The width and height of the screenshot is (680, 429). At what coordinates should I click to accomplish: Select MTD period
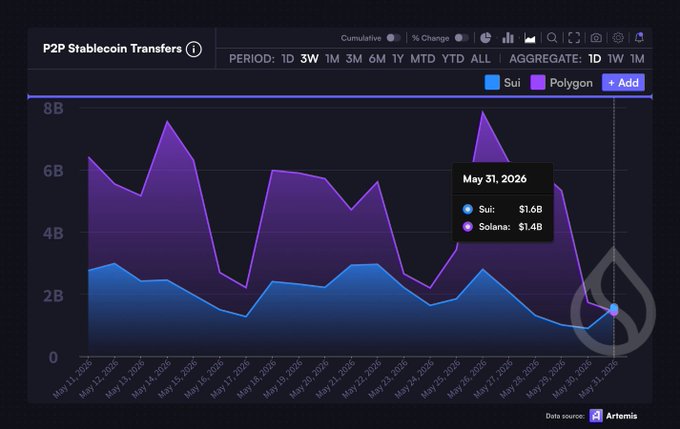pos(423,59)
